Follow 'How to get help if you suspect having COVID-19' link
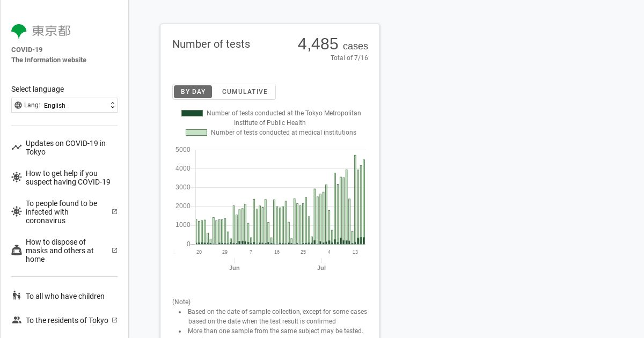Image resolution: width=644 pixels, height=338 pixels. [68, 178]
